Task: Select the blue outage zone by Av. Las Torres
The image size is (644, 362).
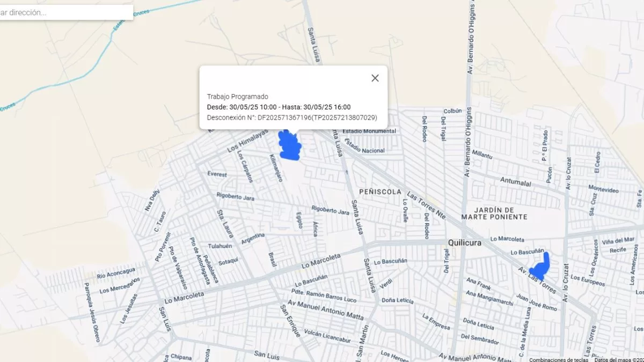Action: 541,267
